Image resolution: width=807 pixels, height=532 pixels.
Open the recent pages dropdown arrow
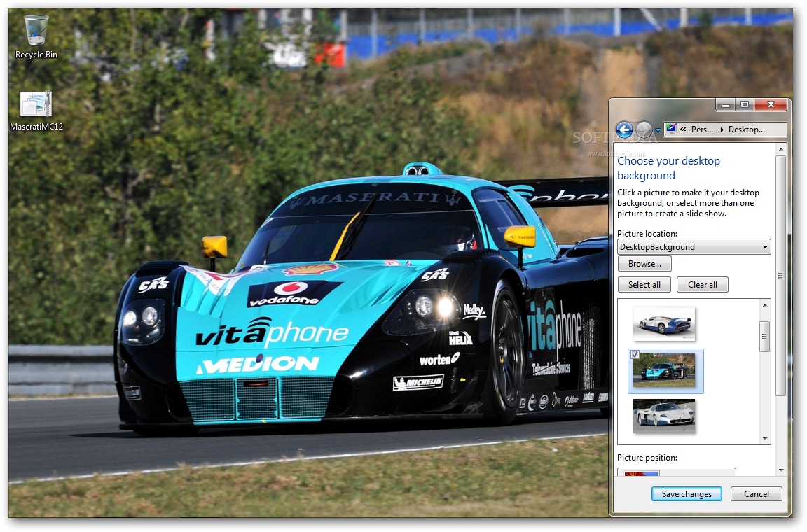coord(658,130)
